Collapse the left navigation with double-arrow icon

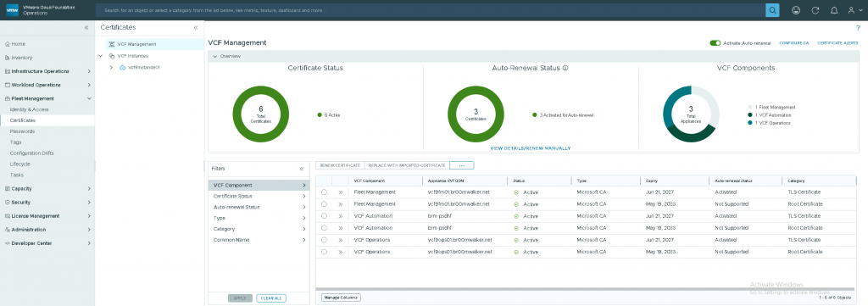pos(86,28)
